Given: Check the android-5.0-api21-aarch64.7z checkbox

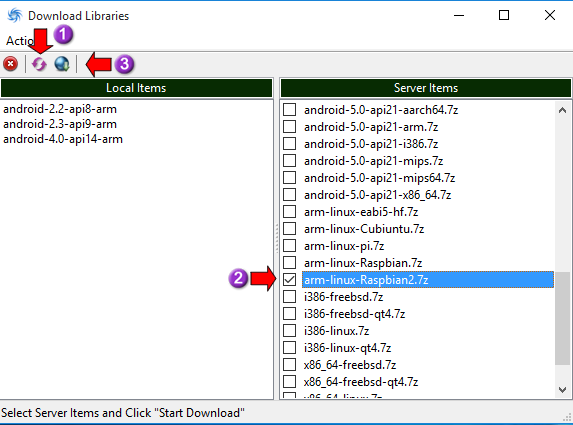Looking at the screenshot, I should (289, 110).
